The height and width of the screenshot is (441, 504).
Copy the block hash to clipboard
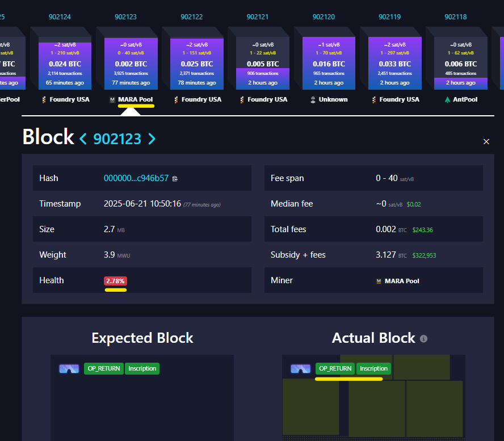(175, 179)
